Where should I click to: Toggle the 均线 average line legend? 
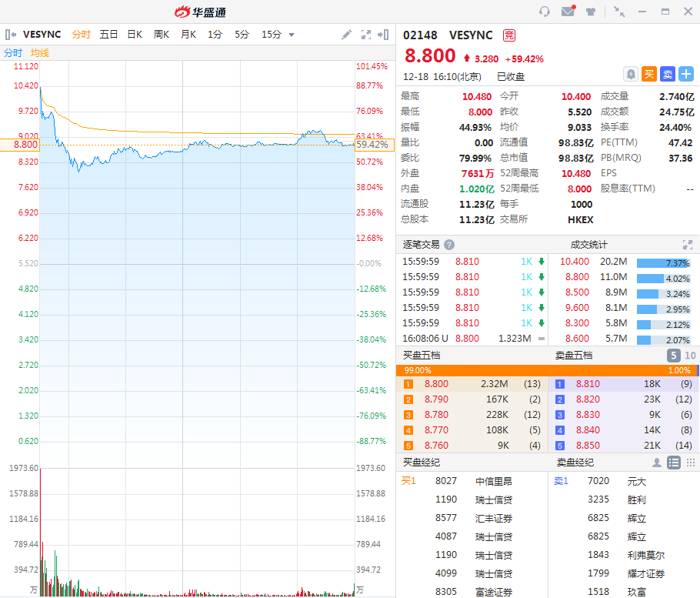(x=40, y=53)
